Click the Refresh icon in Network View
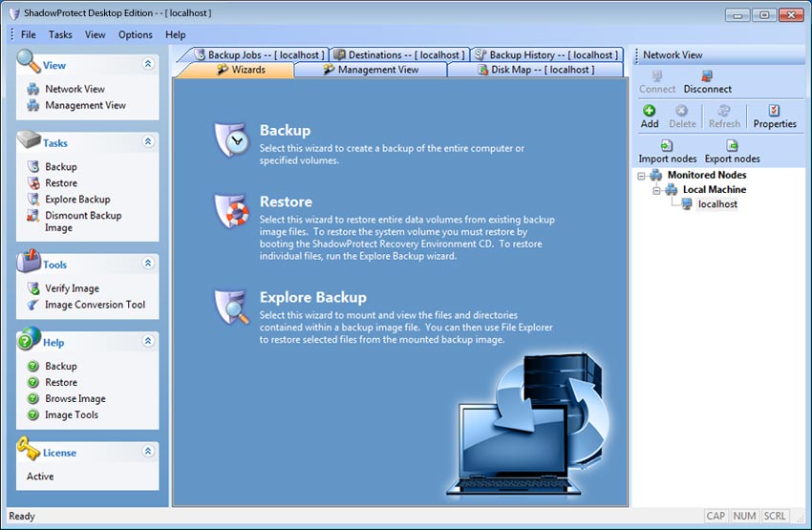Viewport: 812px width, 530px height. click(x=724, y=110)
